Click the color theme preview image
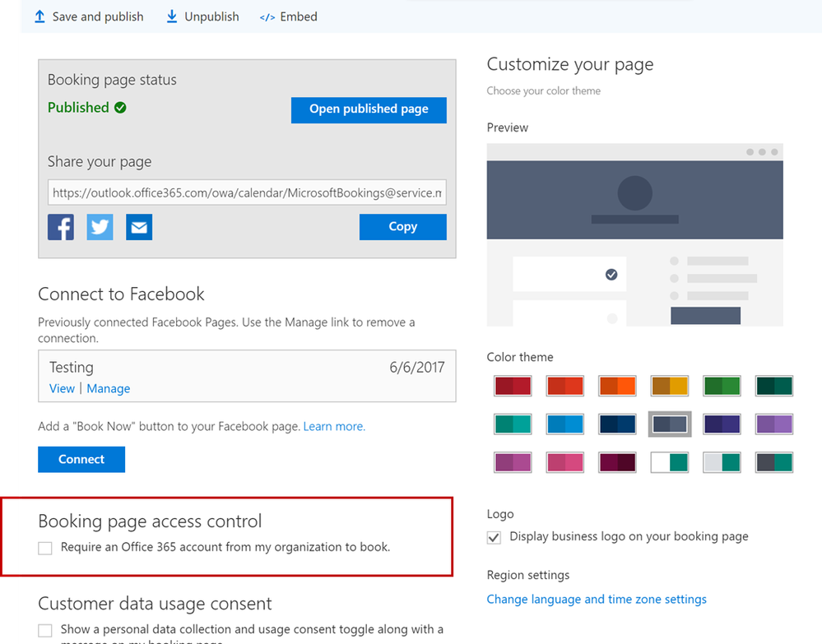 pyautogui.click(x=635, y=235)
